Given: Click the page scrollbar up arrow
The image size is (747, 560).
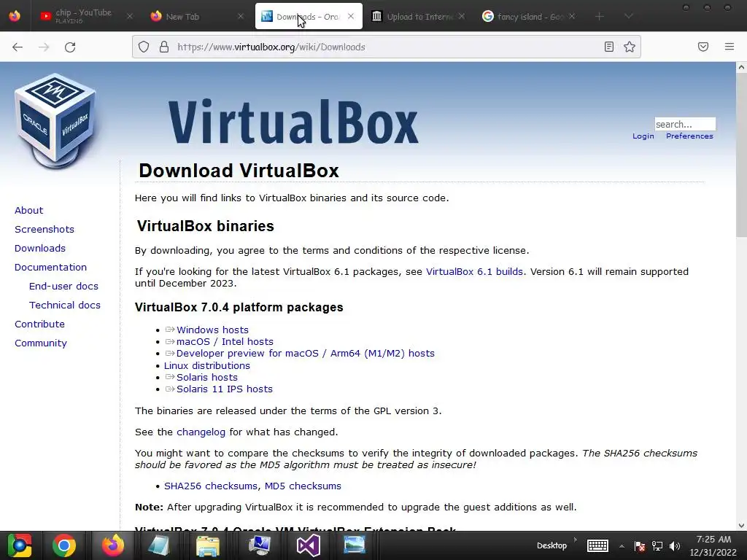Looking at the screenshot, I should [x=741, y=67].
